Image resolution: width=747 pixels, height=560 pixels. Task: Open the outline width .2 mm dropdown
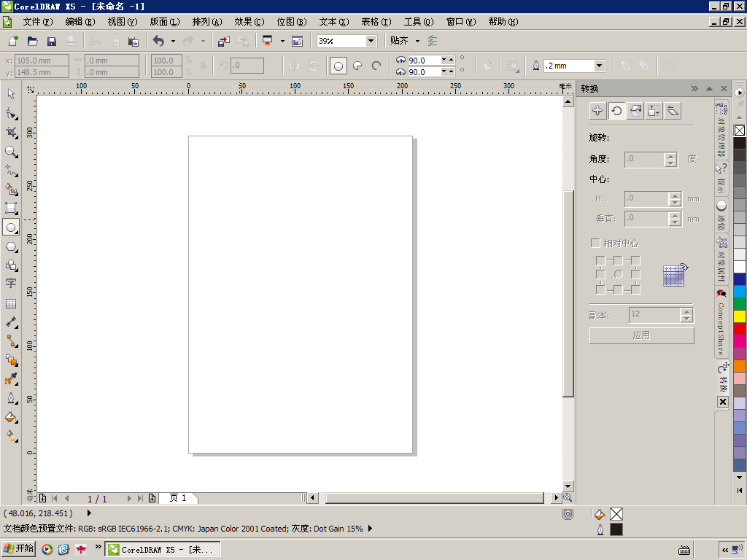pos(600,66)
